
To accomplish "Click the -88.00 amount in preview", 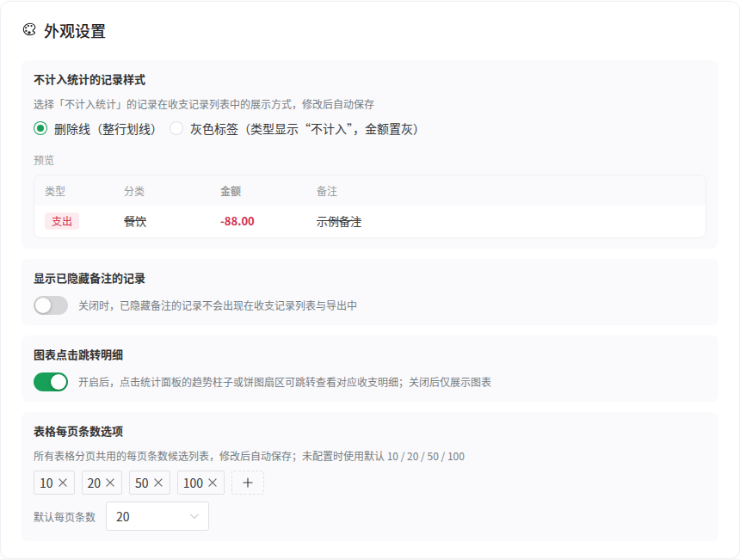I will click(237, 221).
